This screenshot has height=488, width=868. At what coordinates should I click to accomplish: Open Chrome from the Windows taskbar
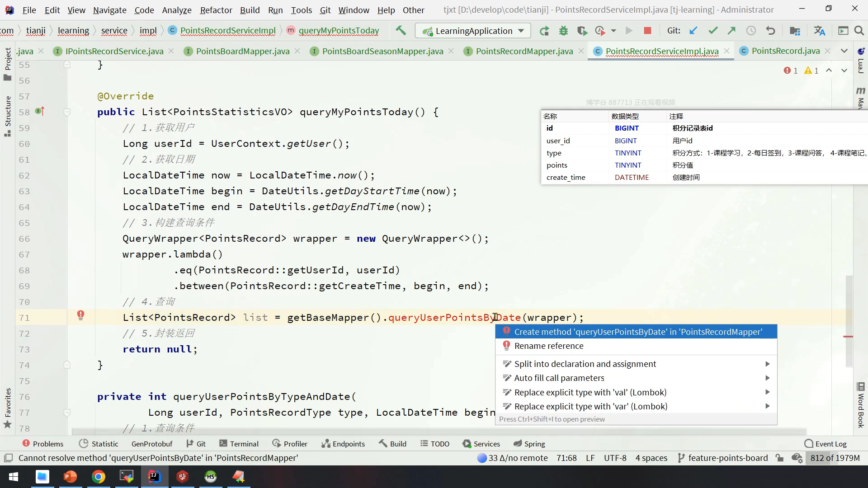pyautogui.click(x=99, y=477)
